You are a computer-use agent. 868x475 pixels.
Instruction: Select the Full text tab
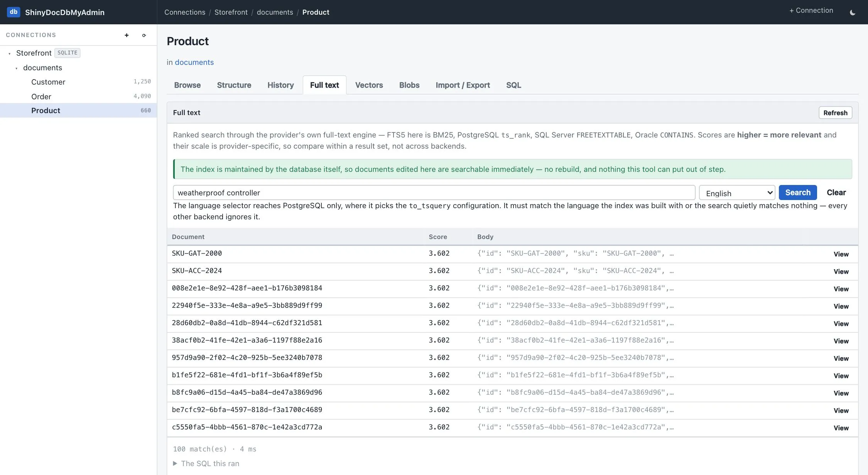324,85
